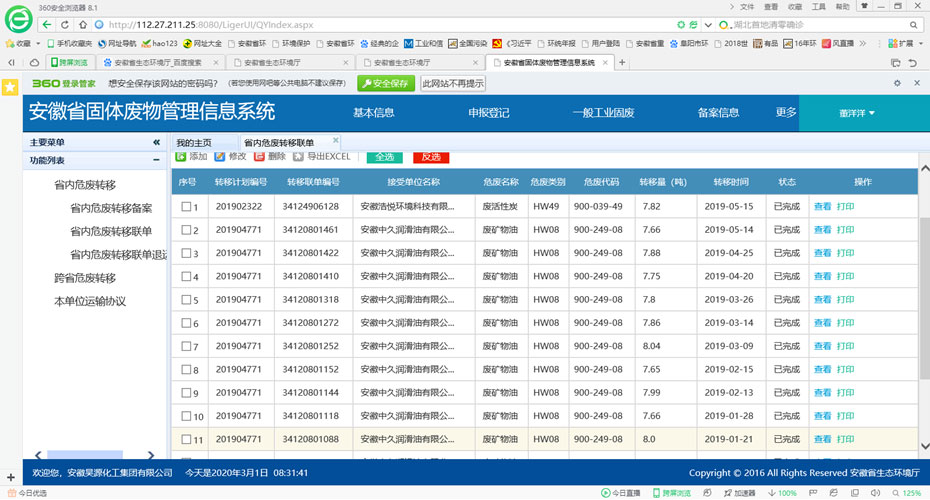Collapse the 主要菜单 sidebar panel
Viewport: 930px width, 500px height.
point(156,143)
